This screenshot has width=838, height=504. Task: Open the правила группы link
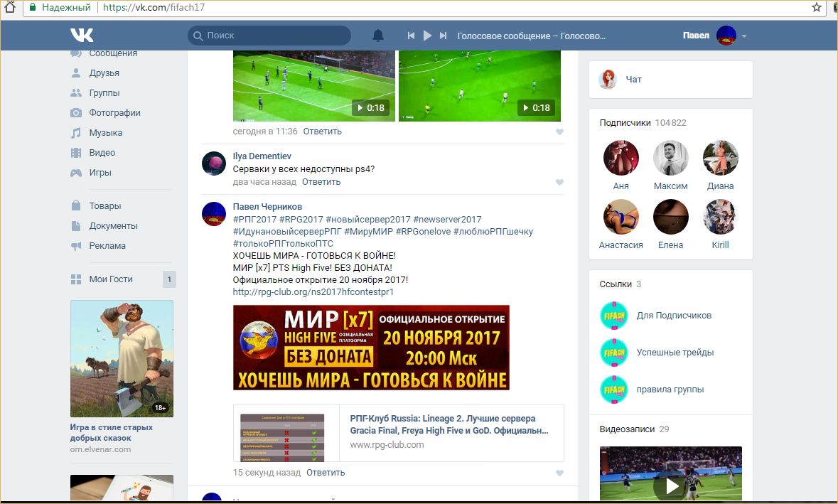pos(670,390)
